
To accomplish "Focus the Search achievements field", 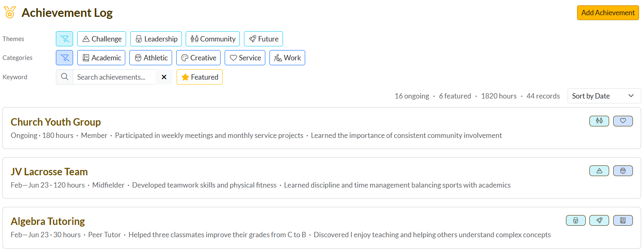I will pyautogui.click(x=114, y=77).
